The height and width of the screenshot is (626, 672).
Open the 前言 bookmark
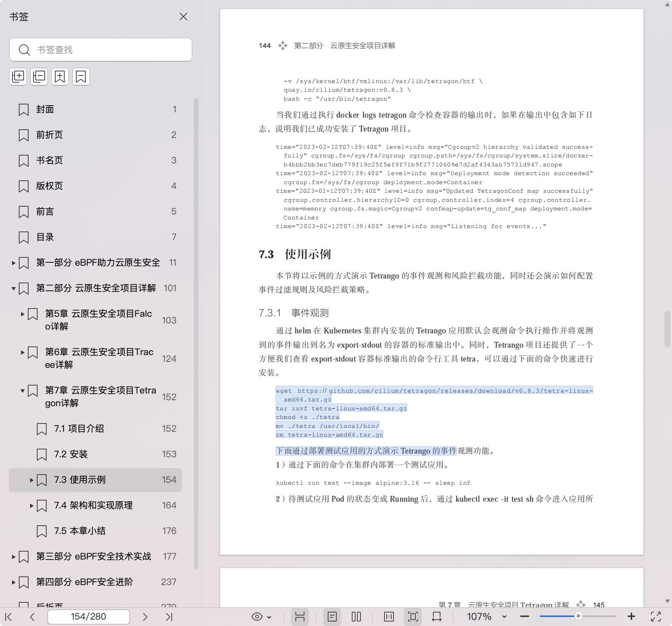coord(95,212)
